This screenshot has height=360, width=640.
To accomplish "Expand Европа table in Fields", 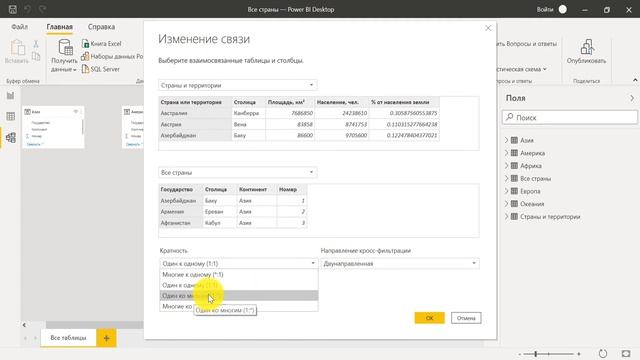I will pyautogui.click(x=506, y=191).
